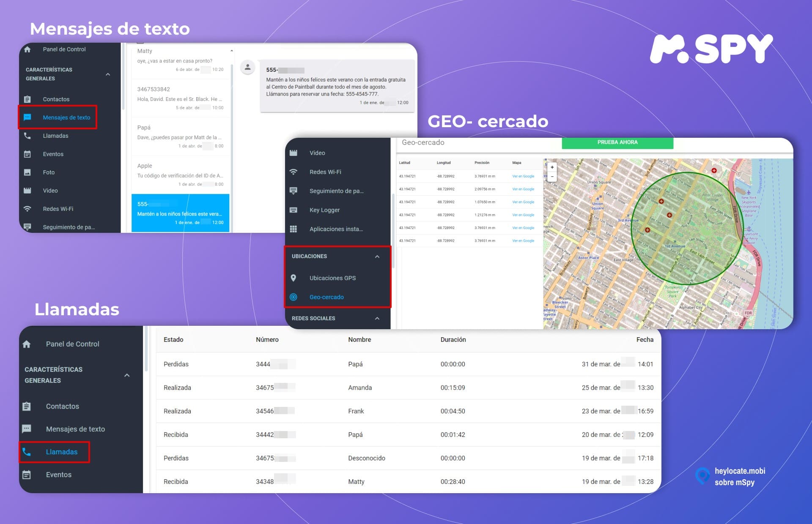Select Ubicaciones GPS menu item
This screenshot has width=812, height=524.
click(x=332, y=278)
